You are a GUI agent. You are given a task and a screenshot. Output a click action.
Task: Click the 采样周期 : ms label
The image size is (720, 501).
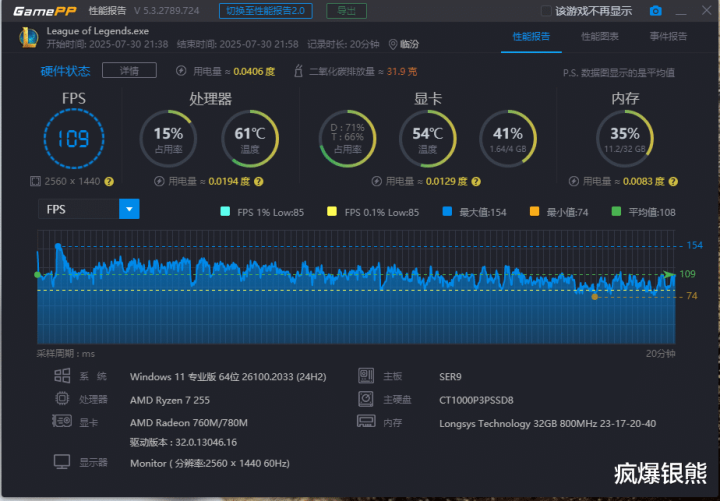tap(66, 354)
